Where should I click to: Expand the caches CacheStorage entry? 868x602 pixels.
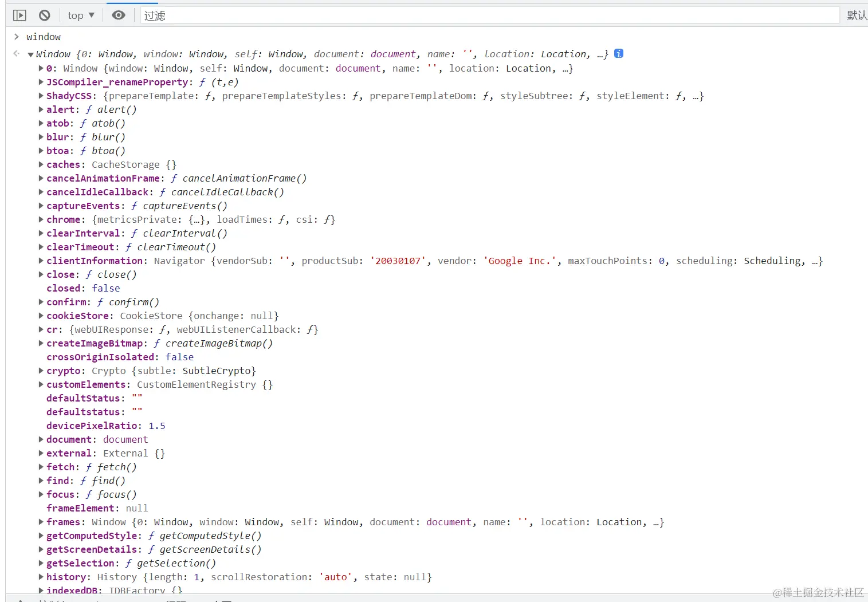(41, 164)
